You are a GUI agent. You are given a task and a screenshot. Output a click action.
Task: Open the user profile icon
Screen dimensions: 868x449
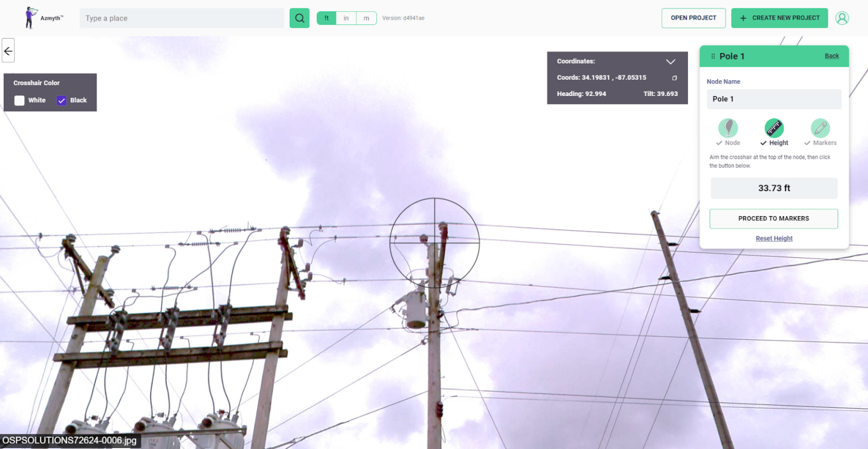(x=843, y=18)
